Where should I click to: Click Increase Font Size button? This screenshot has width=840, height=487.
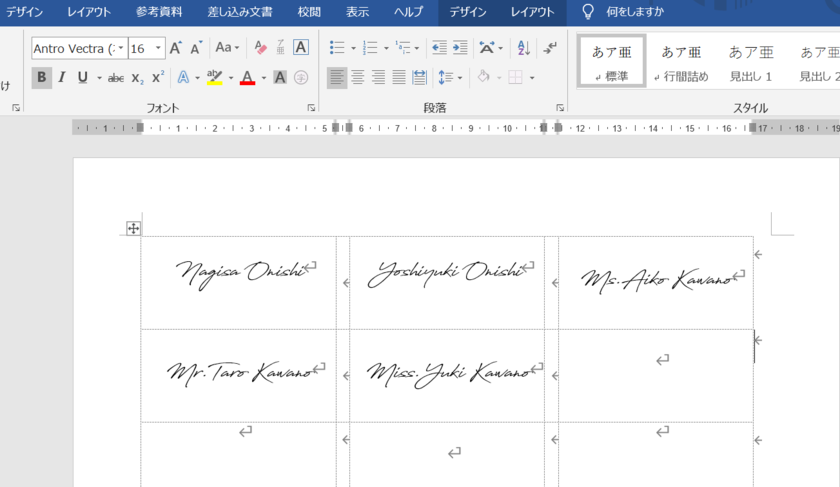pos(176,48)
